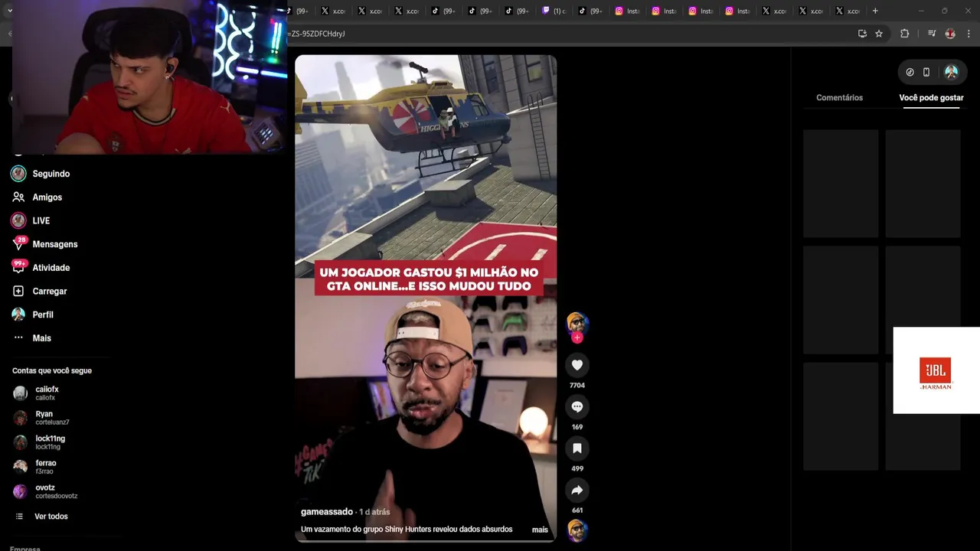Open ovotz cortesdoovotz account

point(45,491)
